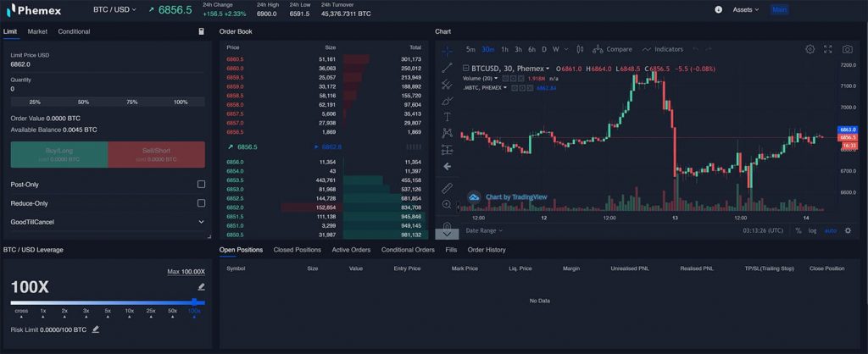868x354 pixels.
Task: Open the Order History tab
Action: (x=487, y=250)
